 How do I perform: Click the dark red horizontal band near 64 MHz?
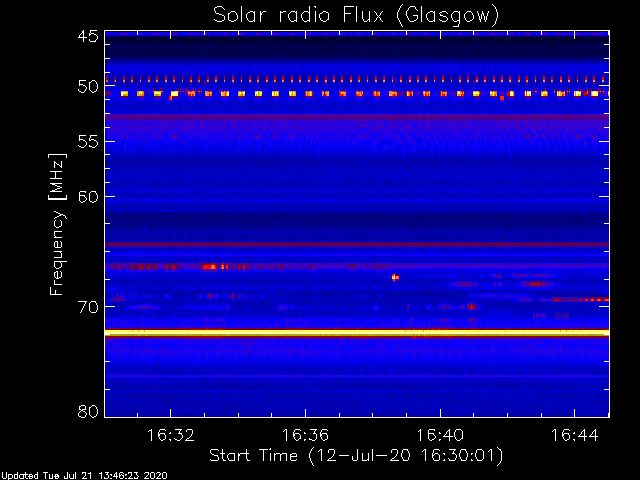[357, 244]
